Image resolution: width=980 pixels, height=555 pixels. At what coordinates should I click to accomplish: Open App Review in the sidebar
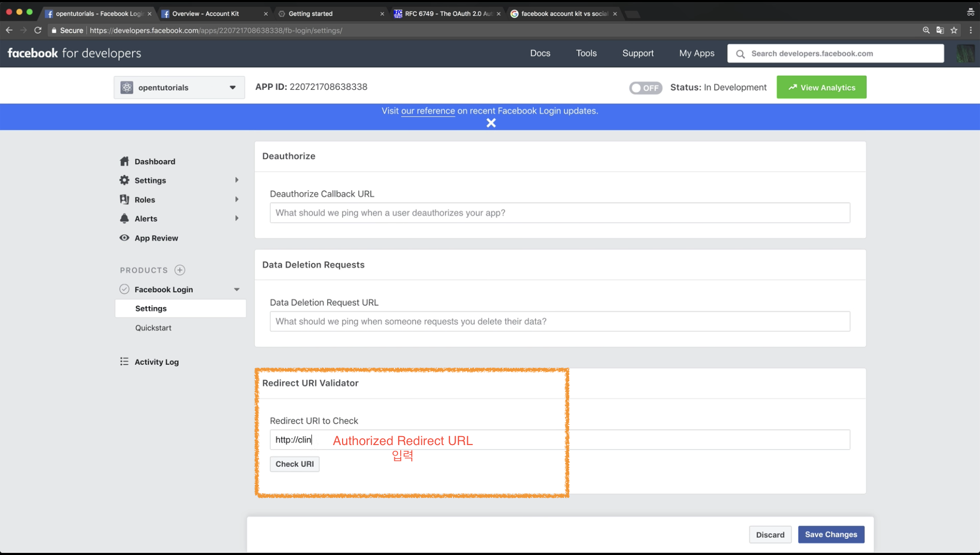point(156,238)
